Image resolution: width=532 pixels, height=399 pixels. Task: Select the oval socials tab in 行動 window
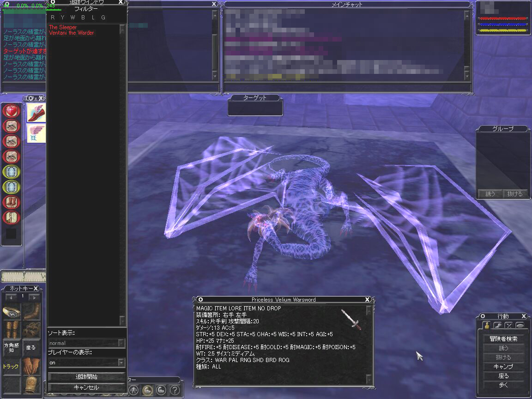click(520, 326)
